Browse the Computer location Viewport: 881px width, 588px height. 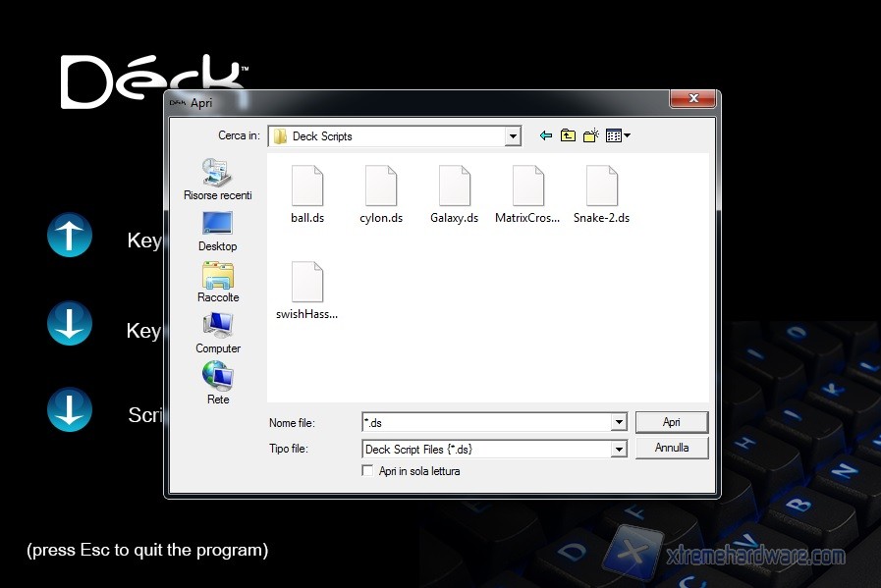coord(218,332)
